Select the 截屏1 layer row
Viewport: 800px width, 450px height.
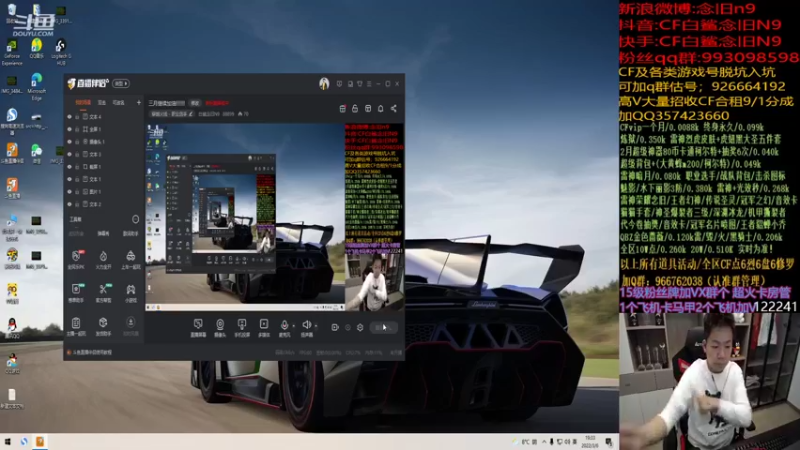pyautogui.click(x=104, y=167)
